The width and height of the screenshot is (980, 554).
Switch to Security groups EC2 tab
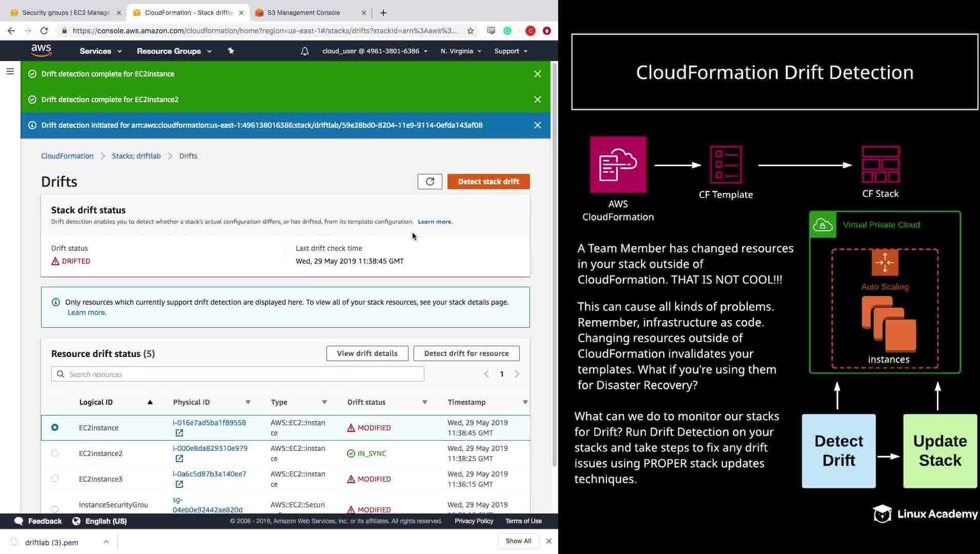(x=66, y=13)
